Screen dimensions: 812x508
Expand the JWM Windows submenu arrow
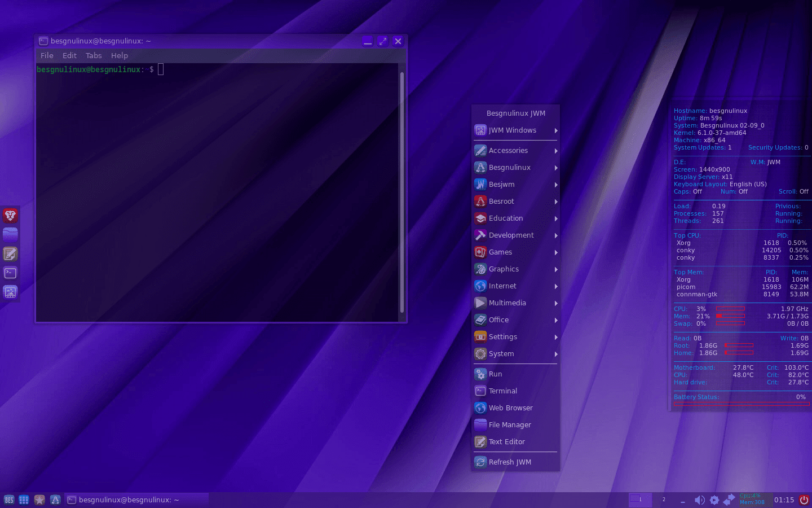[x=556, y=130]
